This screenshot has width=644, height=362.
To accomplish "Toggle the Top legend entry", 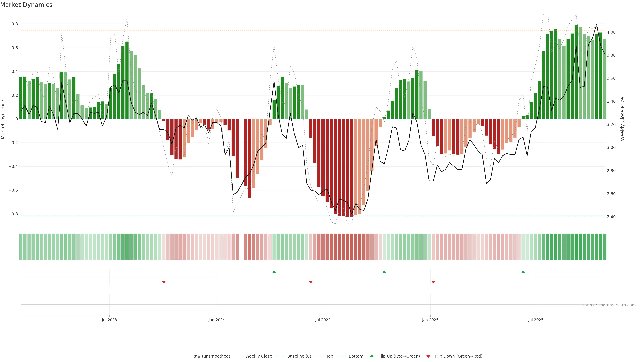I will click(x=330, y=356).
